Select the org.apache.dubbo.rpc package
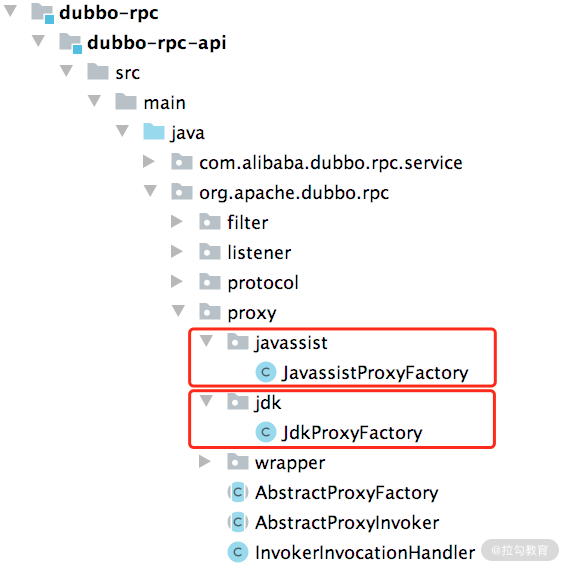The image size is (568, 568). [x=294, y=192]
